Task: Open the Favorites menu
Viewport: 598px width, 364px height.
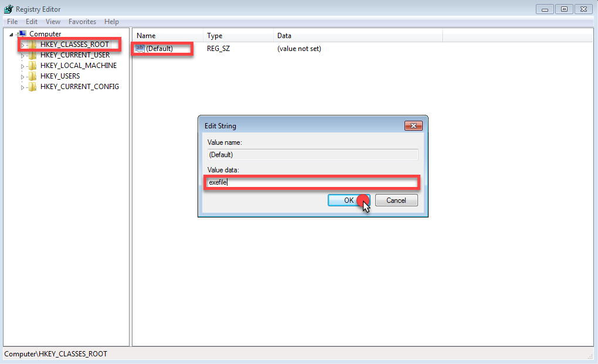Action: [82, 22]
